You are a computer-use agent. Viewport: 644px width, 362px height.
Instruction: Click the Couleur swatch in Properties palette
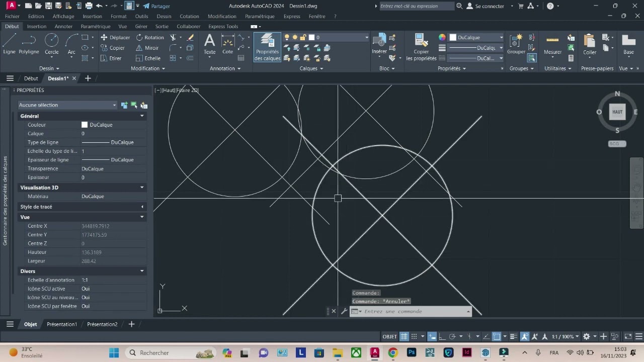click(85, 125)
